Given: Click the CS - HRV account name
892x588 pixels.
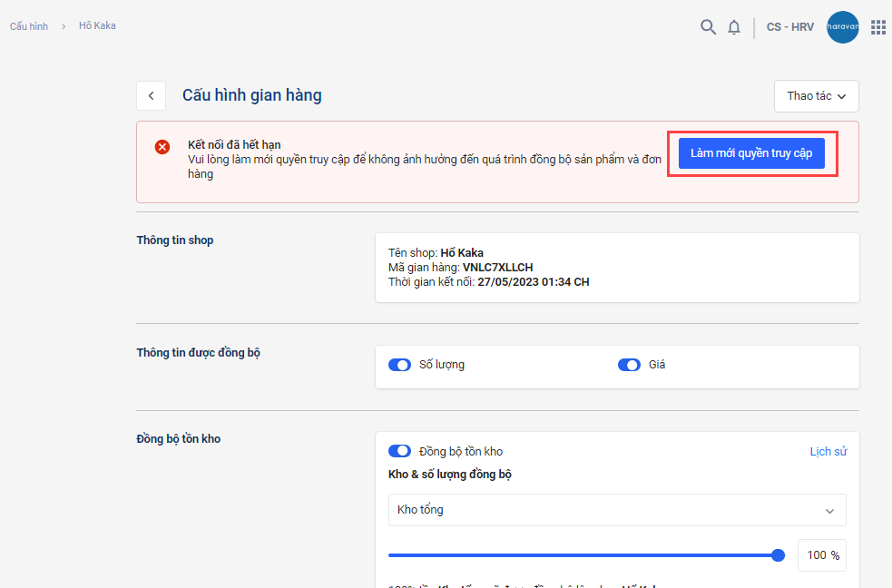Looking at the screenshot, I should (789, 27).
